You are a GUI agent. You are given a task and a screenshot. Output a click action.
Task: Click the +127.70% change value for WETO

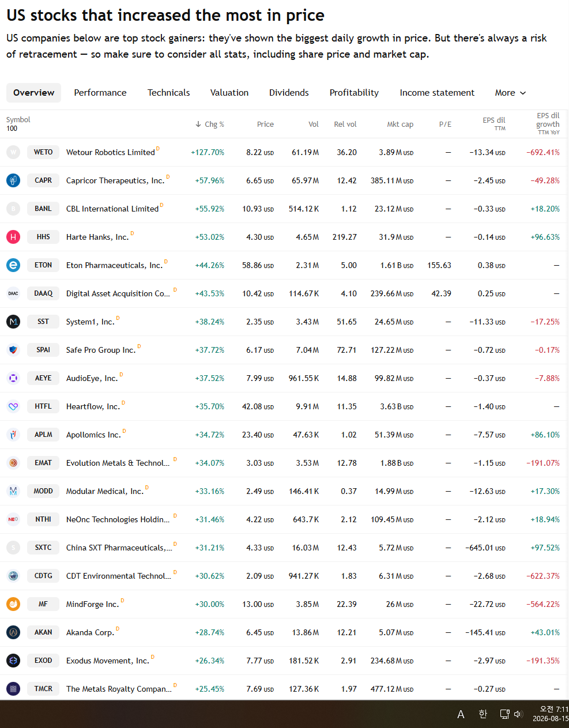(x=208, y=153)
